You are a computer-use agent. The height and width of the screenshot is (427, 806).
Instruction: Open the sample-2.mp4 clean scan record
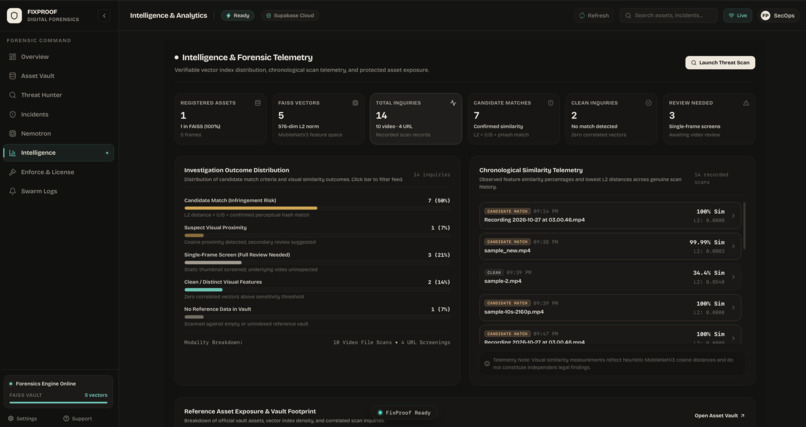point(610,277)
